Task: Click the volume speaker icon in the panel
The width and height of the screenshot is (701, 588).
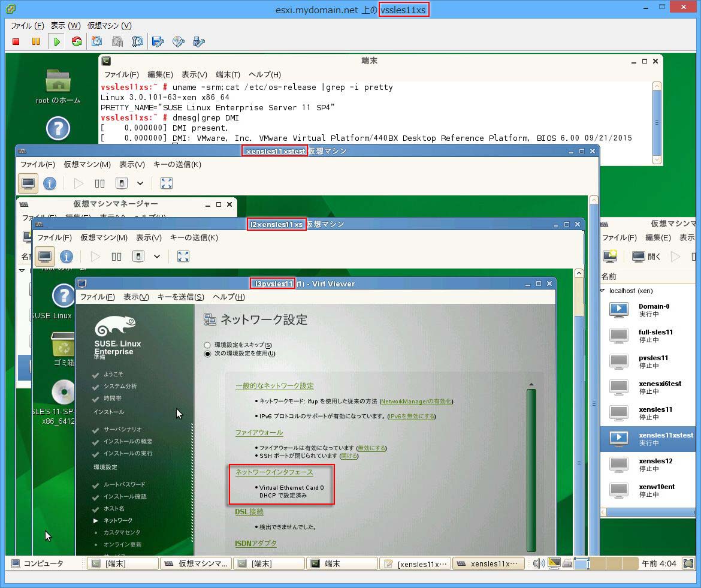Action: tap(539, 563)
